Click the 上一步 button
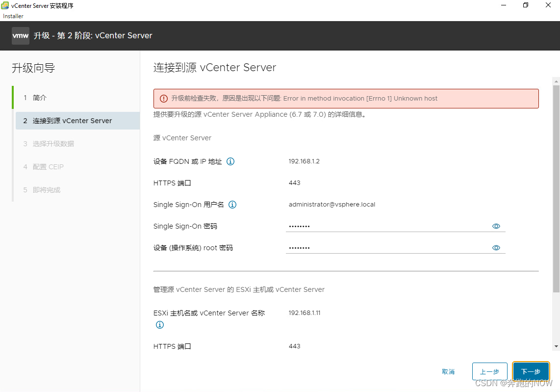This screenshot has height=392, width=560. (x=490, y=371)
